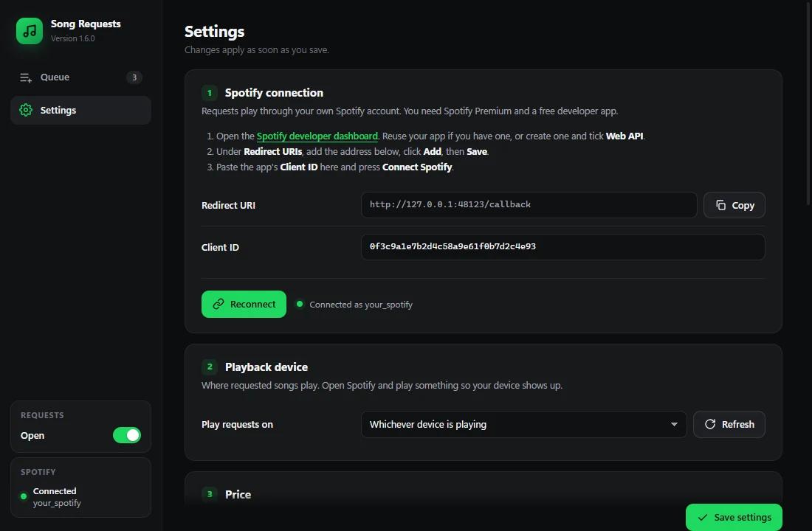This screenshot has width=812, height=531.
Task: Click the 'Connected as your_spotify' status text
Action: point(361,305)
